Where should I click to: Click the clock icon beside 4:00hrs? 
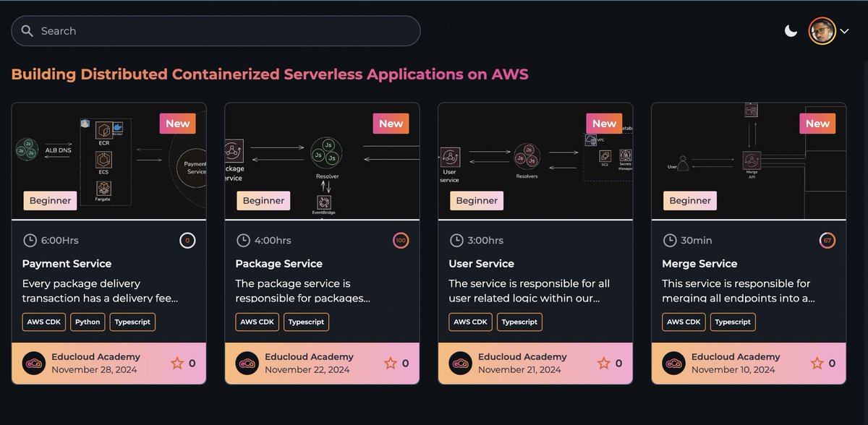(x=243, y=241)
